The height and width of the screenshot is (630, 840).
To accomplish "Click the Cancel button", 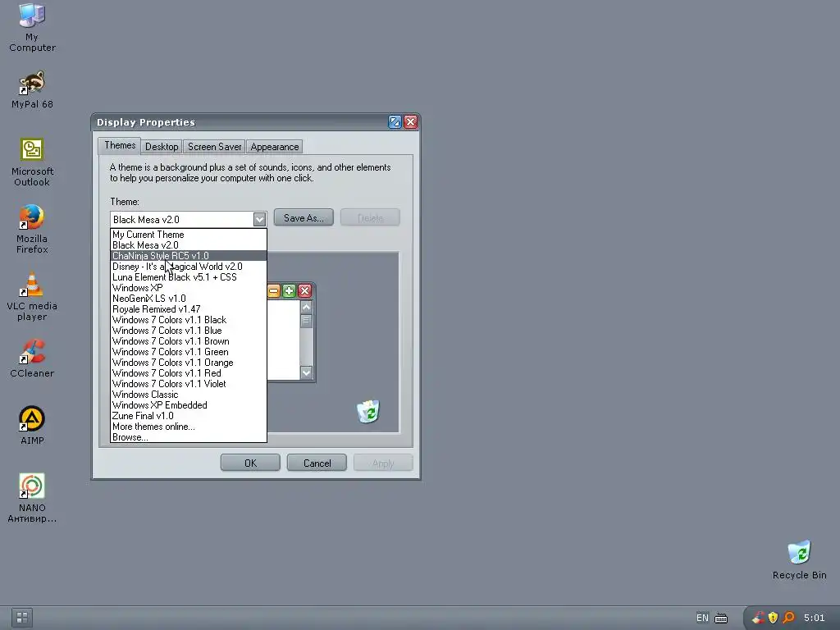I will pyautogui.click(x=317, y=463).
